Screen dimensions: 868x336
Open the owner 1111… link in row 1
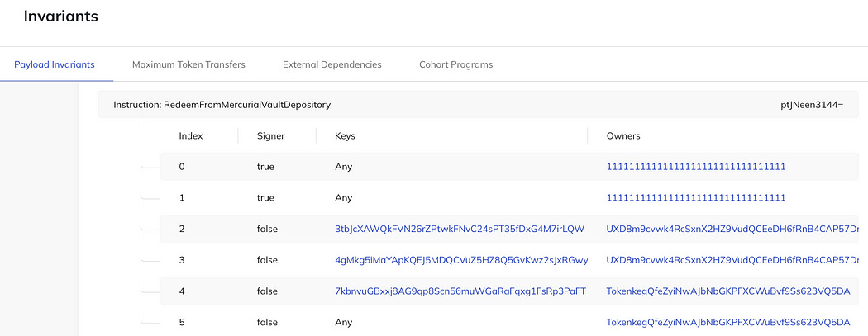tap(696, 197)
